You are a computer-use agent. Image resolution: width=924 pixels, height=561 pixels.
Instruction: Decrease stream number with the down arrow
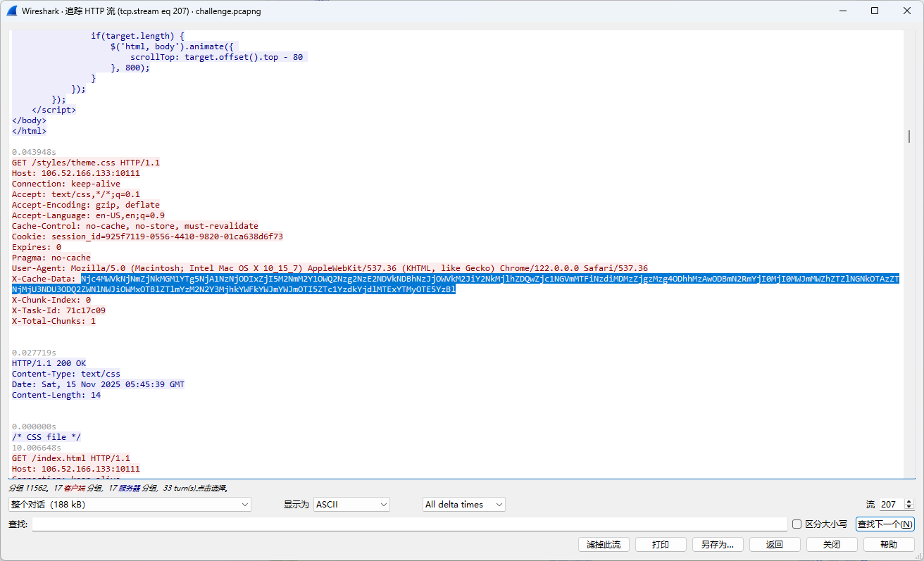click(909, 508)
